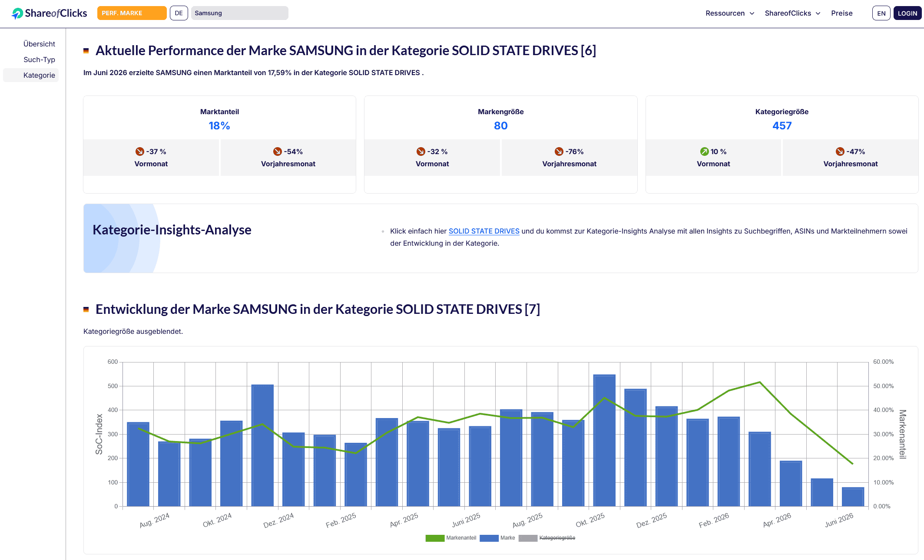Viewport: 924px width, 560px height.
Task: Click the Apr. 2026 axis label
Action: click(777, 520)
